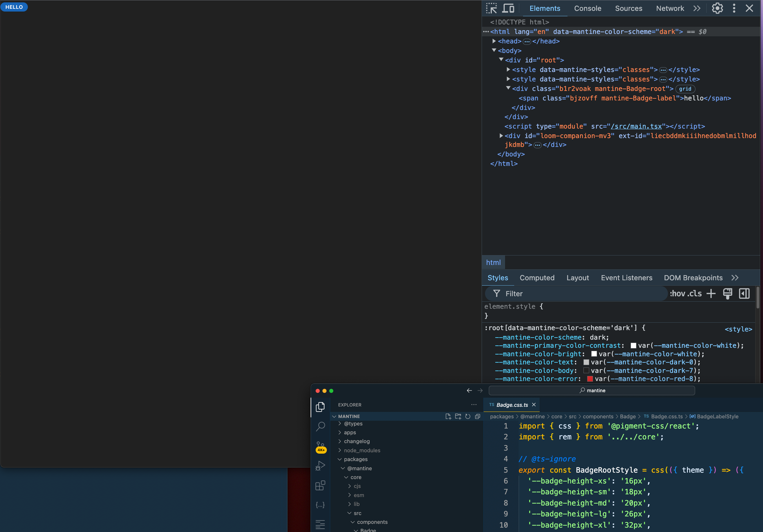
Task: Activate the DevTools inspect element picker
Action: pyautogui.click(x=491, y=8)
